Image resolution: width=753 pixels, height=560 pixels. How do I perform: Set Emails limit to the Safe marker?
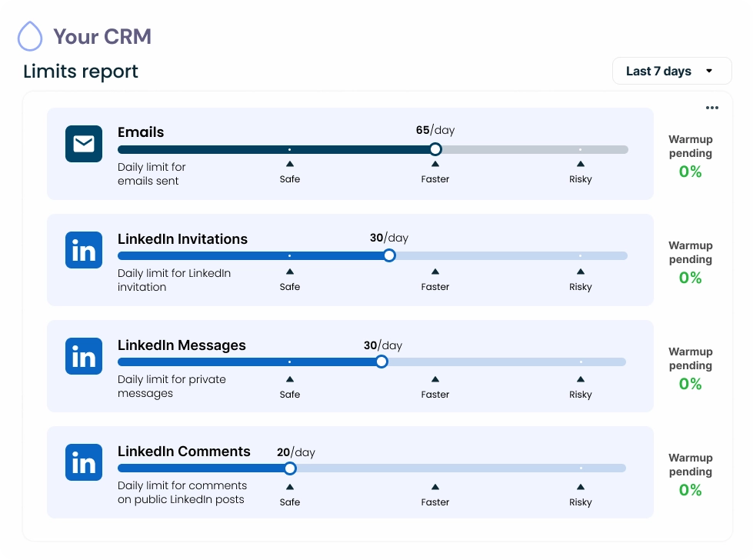coord(290,149)
